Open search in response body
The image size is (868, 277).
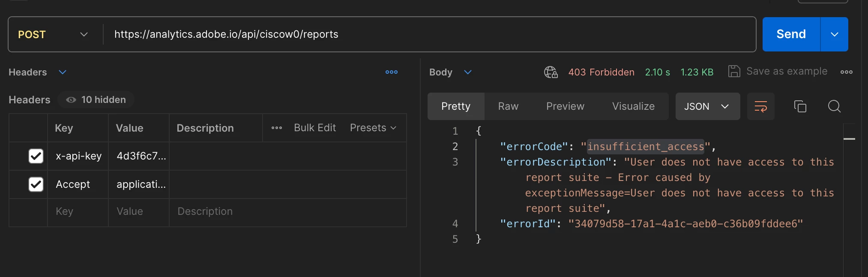pyautogui.click(x=834, y=106)
